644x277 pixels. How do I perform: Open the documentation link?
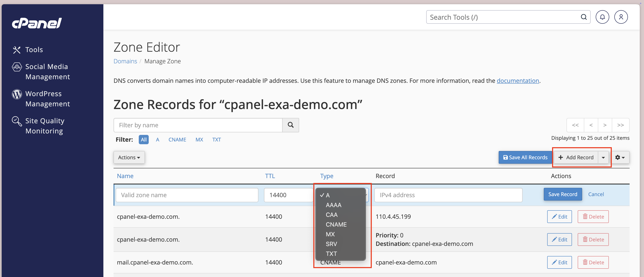[x=518, y=80]
